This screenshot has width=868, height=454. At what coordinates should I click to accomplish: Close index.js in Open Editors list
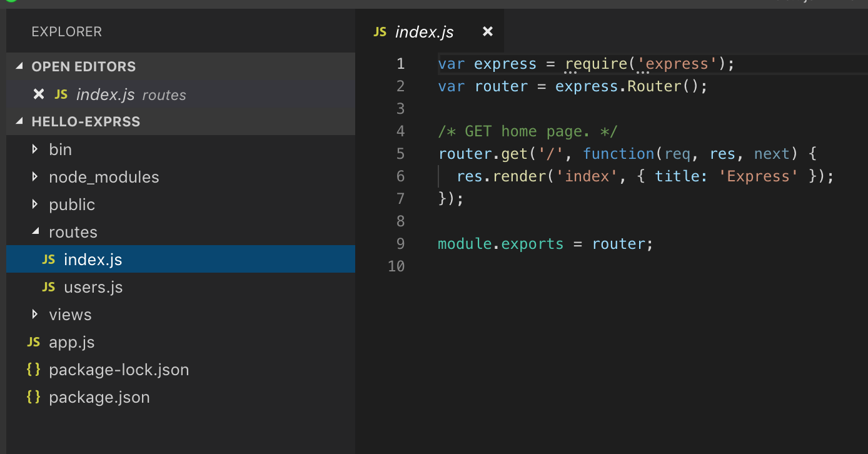(39, 94)
